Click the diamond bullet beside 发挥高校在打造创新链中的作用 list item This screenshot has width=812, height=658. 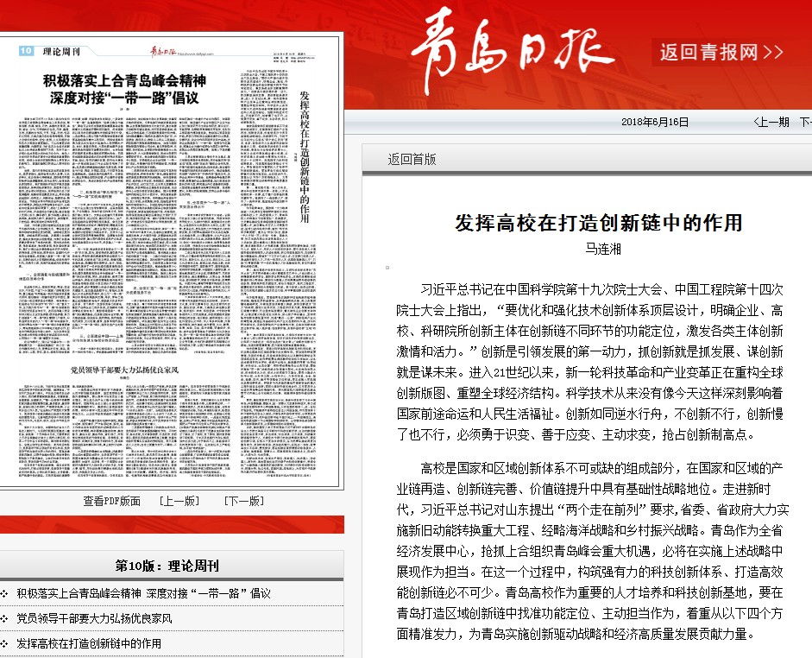click(x=4, y=644)
